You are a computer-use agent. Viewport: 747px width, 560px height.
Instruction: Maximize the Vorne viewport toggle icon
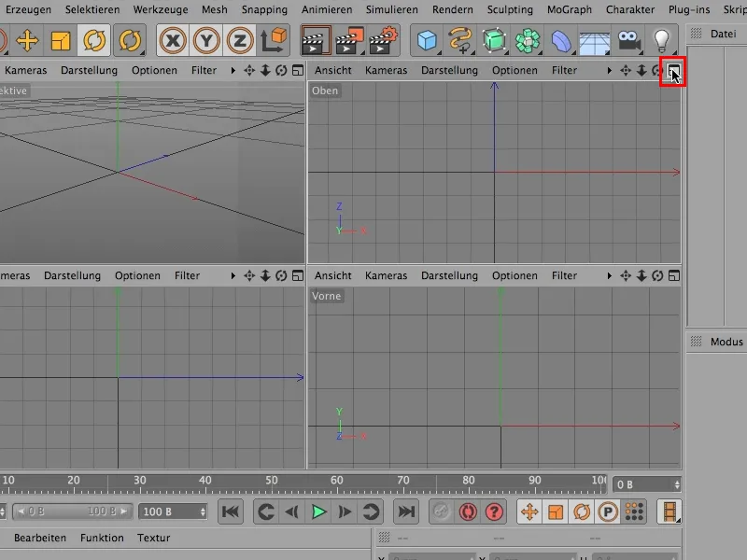pyautogui.click(x=673, y=275)
